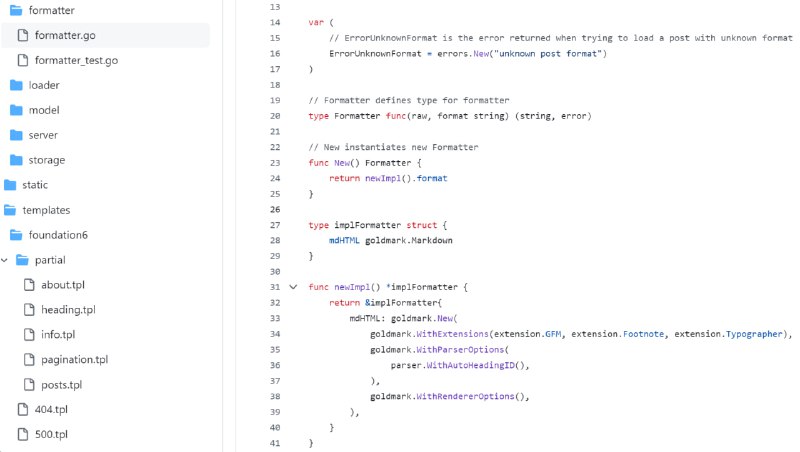Image resolution: width=800 pixels, height=452 pixels.
Task: Click 'goldmark.Markdown' type on line 28
Action: (x=409, y=240)
